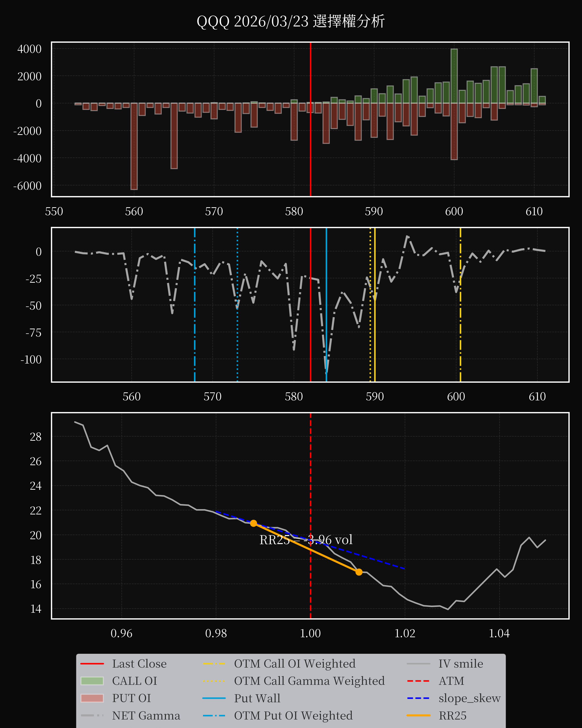
Task: Click the gray NET Gamma legend line sample
Action: click(x=92, y=716)
